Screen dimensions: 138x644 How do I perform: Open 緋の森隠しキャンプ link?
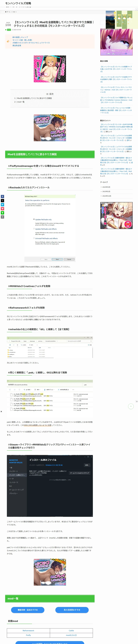point(20,37)
